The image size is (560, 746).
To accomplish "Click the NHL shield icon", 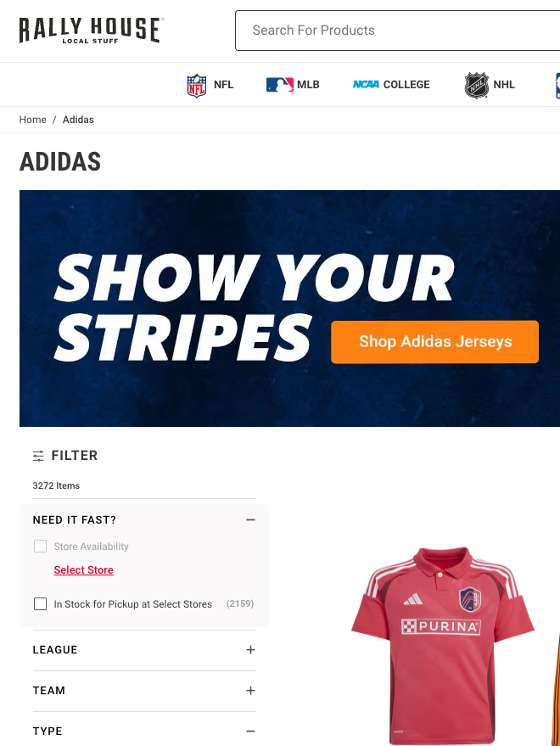I will [x=477, y=85].
